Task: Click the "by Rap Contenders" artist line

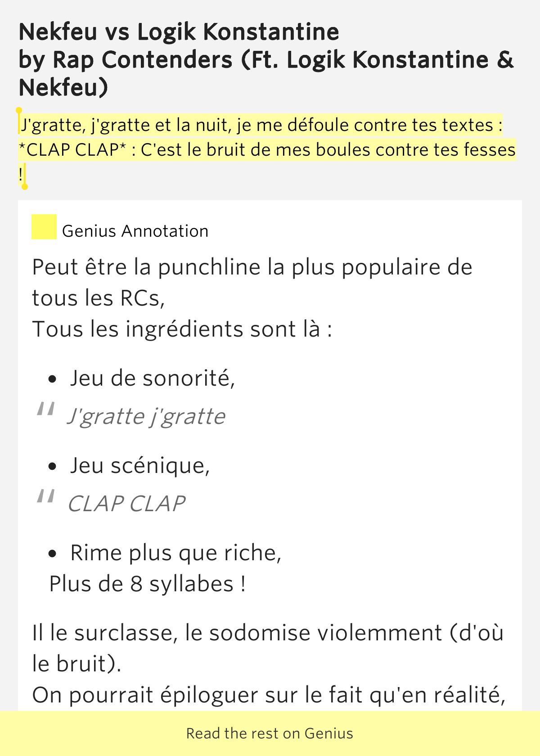Action: coord(265,60)
